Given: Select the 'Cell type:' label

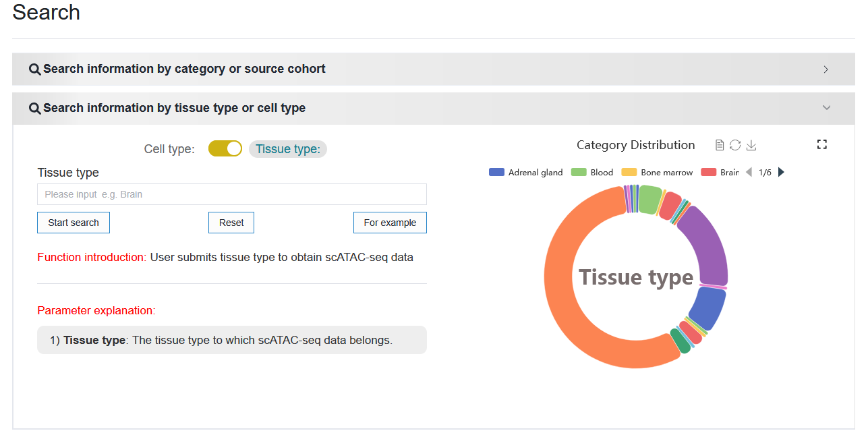Looking at the screenshot, I should pyautogui.click(x=169, y=149).
